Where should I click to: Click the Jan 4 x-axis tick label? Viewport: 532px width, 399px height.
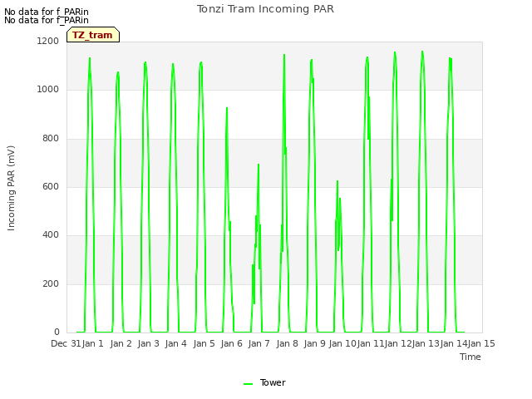pos(175,343)
